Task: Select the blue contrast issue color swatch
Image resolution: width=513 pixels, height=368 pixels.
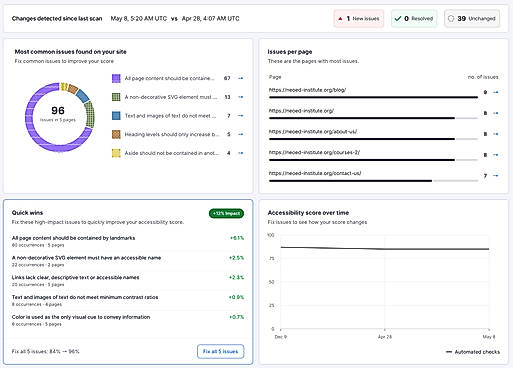Action: pos(116,116)
